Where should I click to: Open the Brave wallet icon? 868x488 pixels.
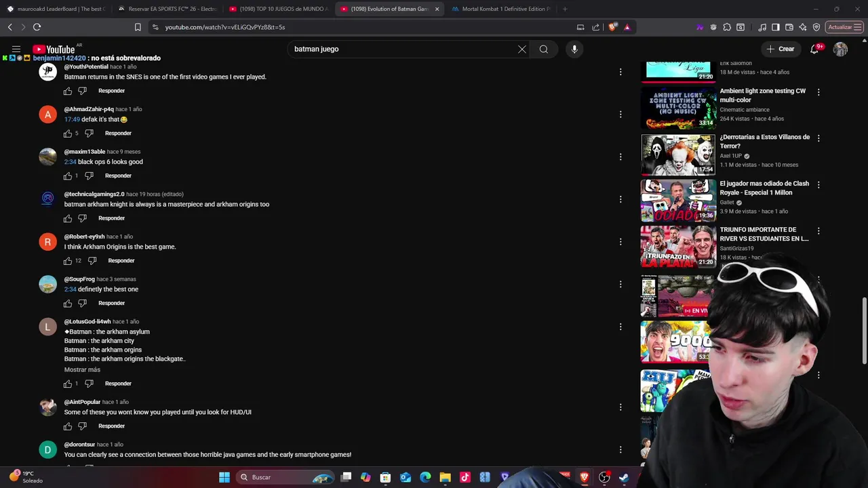coord(789,27)
